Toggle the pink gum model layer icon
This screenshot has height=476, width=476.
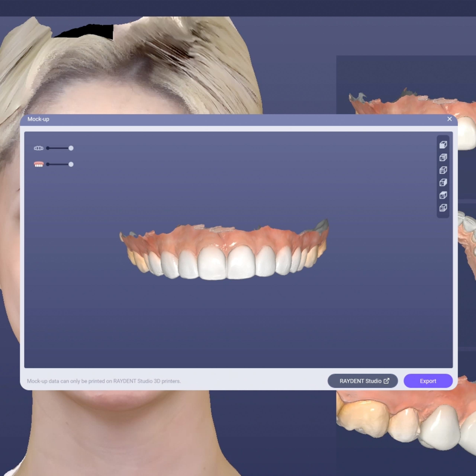38,164
